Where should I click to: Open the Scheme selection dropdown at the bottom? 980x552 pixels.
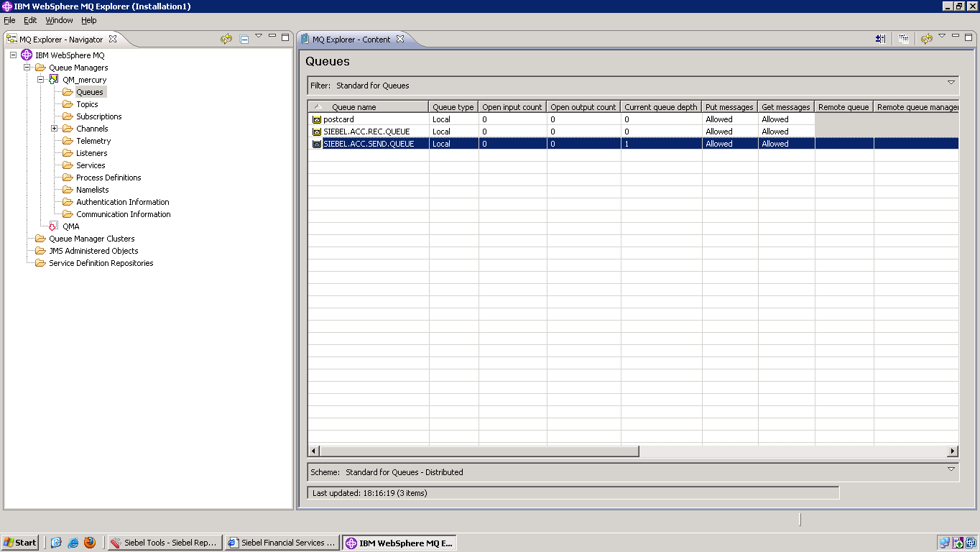pyautogui.click(x=951, y=471)
